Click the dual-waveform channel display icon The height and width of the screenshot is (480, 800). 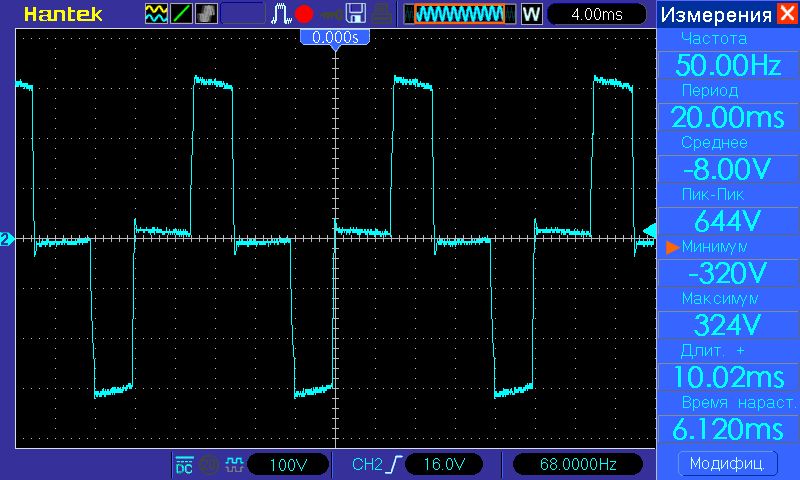coord(156,14)
